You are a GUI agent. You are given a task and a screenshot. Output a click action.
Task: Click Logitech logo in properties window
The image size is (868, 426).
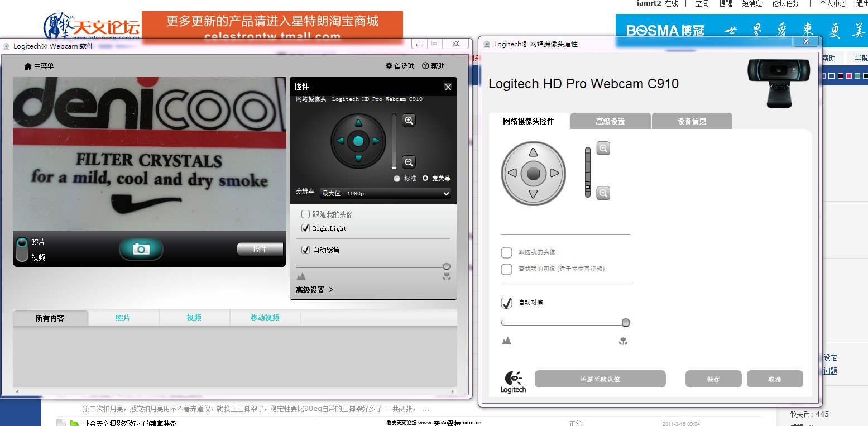pyautogui.click(x=514, y=382)
